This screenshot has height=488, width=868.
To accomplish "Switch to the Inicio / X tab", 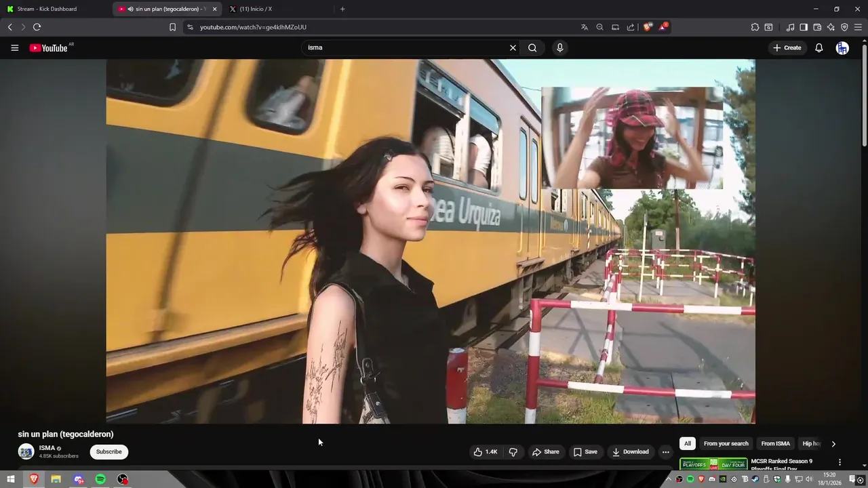I will 278,9.
